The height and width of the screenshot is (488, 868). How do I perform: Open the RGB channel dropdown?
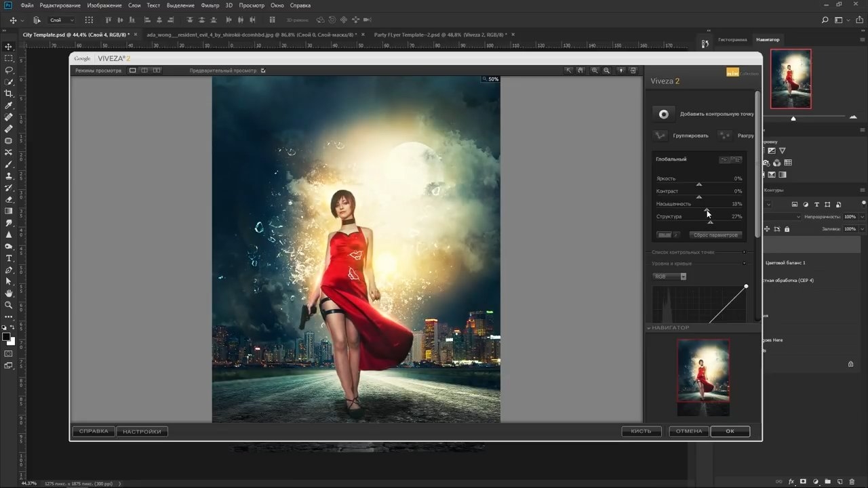[670, 277]
